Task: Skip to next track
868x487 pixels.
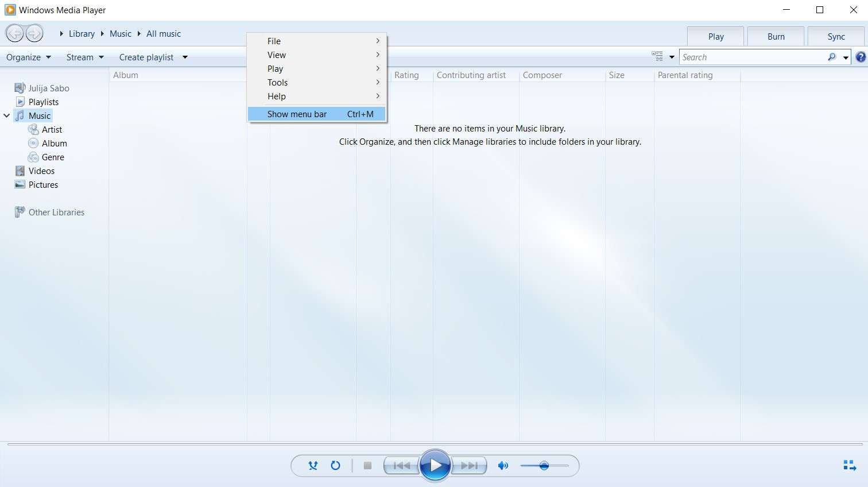Action: coord(469,466)
